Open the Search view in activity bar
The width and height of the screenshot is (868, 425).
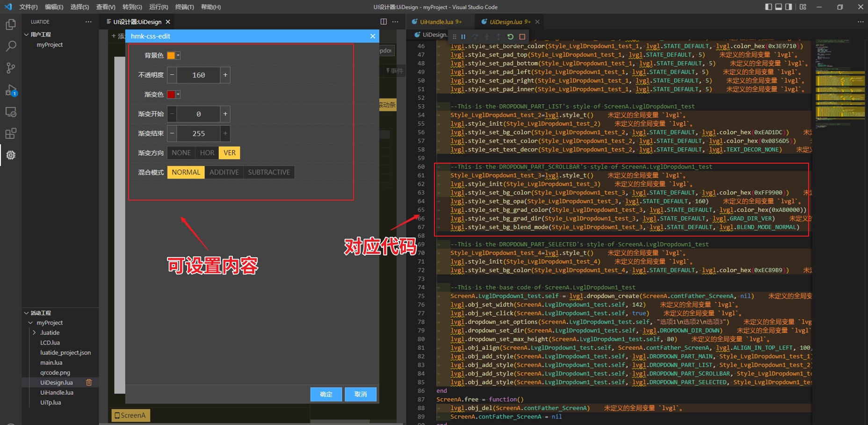tap(11, 46)
